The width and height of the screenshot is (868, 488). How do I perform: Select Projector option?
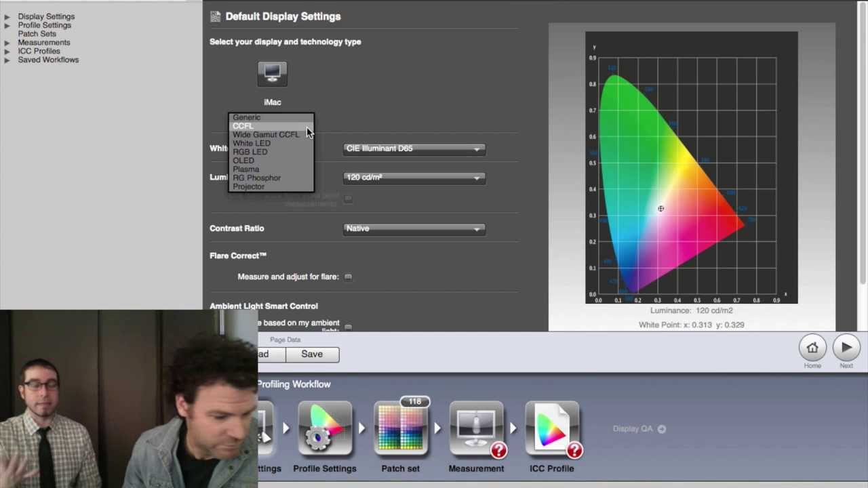[271, 186]
